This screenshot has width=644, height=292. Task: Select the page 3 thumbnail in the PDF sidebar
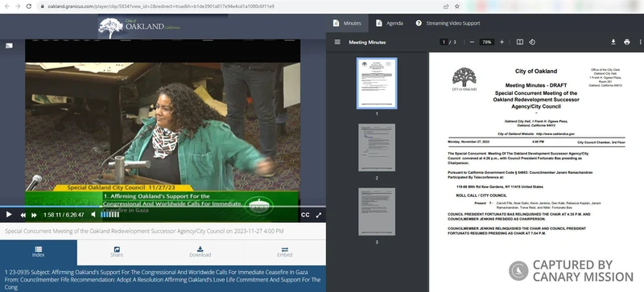coord(377,212)
